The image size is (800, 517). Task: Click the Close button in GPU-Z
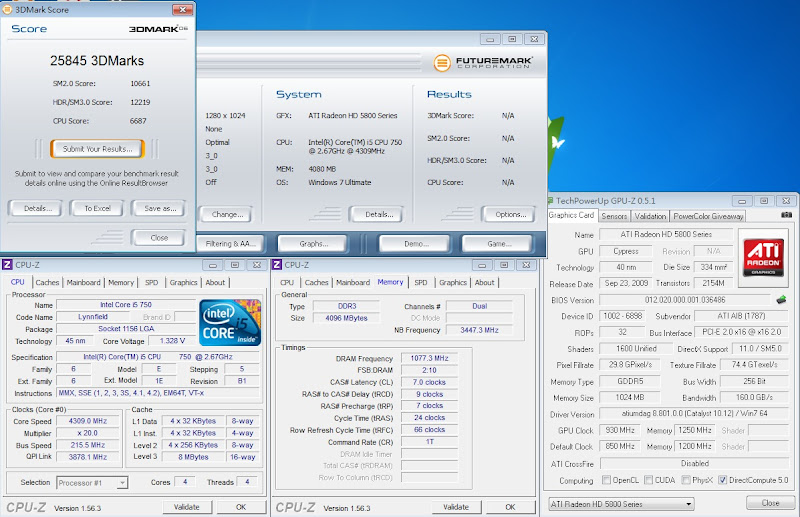(770, 503)
